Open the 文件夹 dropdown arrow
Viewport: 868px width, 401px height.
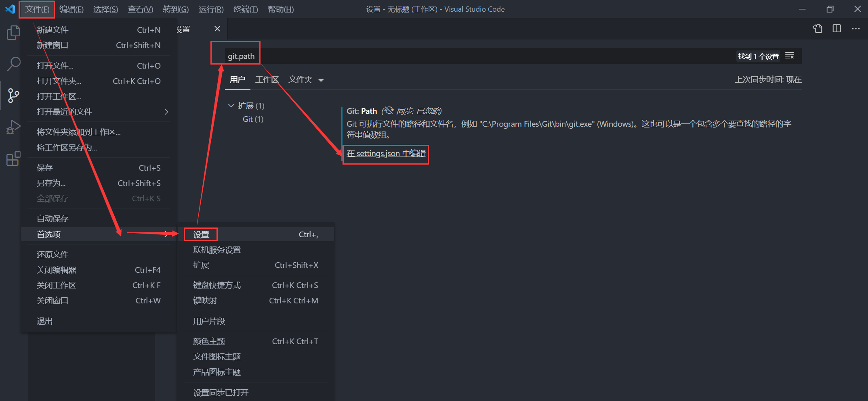pos(321,80)
